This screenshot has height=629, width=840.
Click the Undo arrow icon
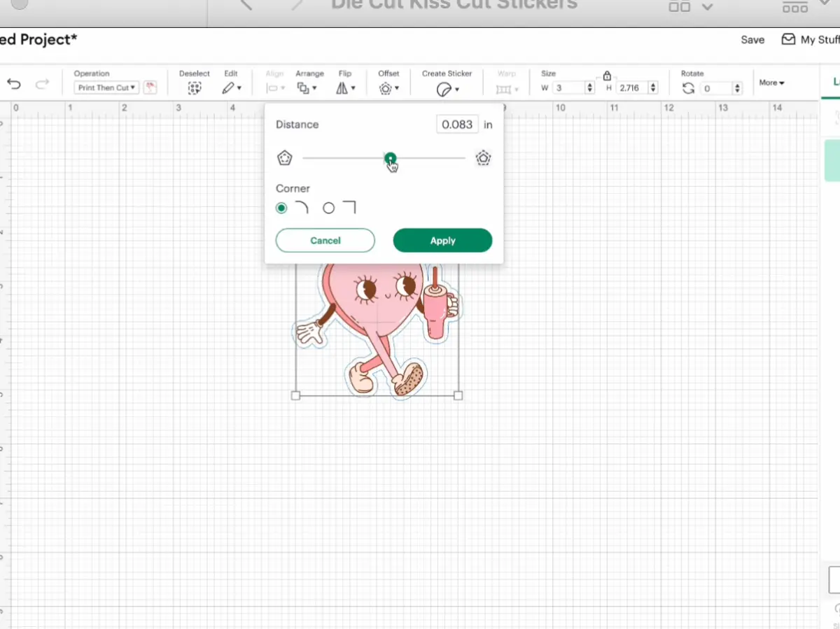tap(13, 83)
